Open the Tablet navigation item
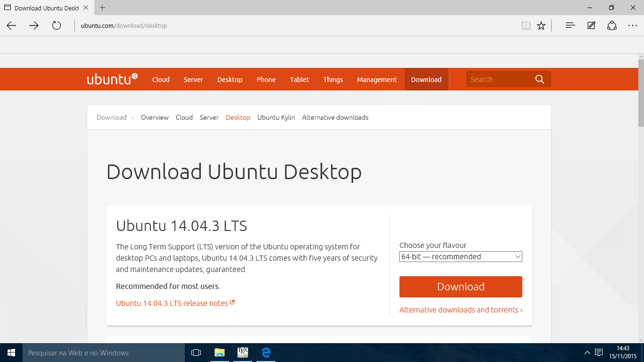This screenshot has height=362, width=644. tap(299, 79)
